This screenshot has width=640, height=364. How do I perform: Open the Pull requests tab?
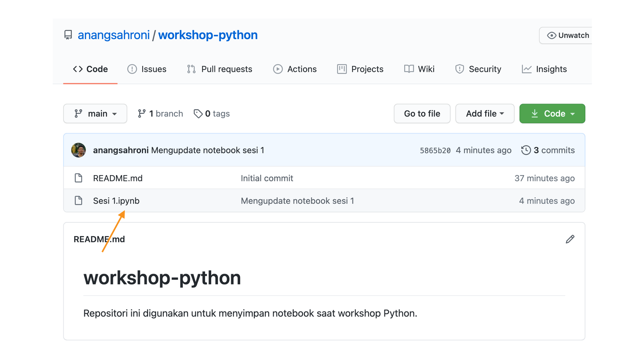(219, 69)
